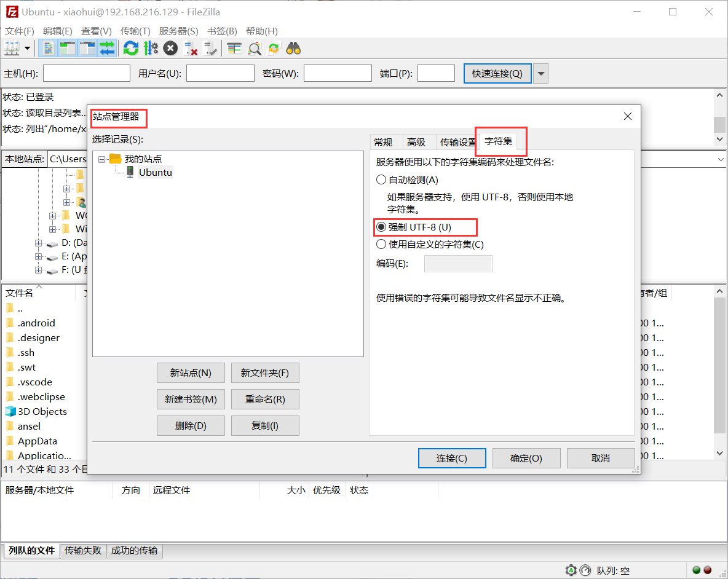
Task: Toggle transfer queue display icon
Action: (107, 48)
